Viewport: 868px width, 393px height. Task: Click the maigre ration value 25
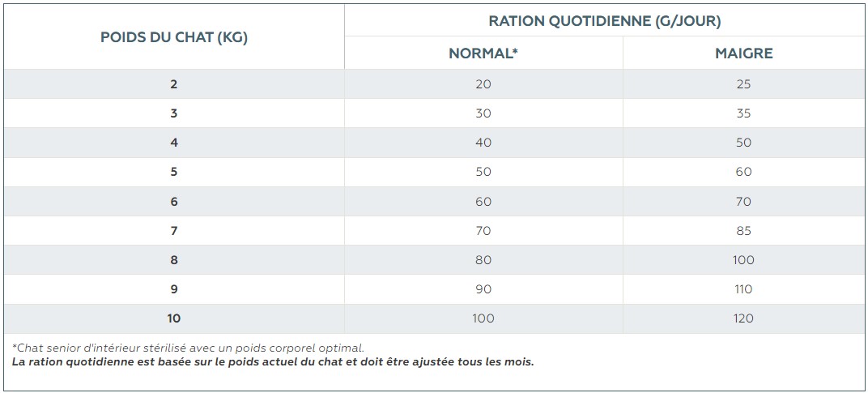coord(743,84)
